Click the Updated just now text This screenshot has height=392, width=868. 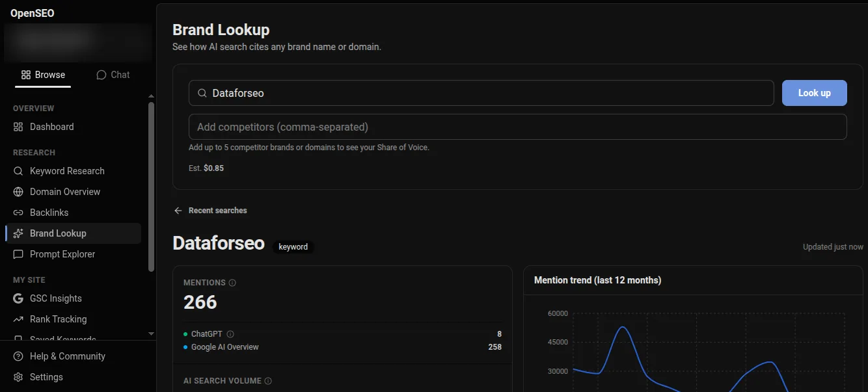coord(833,247)
